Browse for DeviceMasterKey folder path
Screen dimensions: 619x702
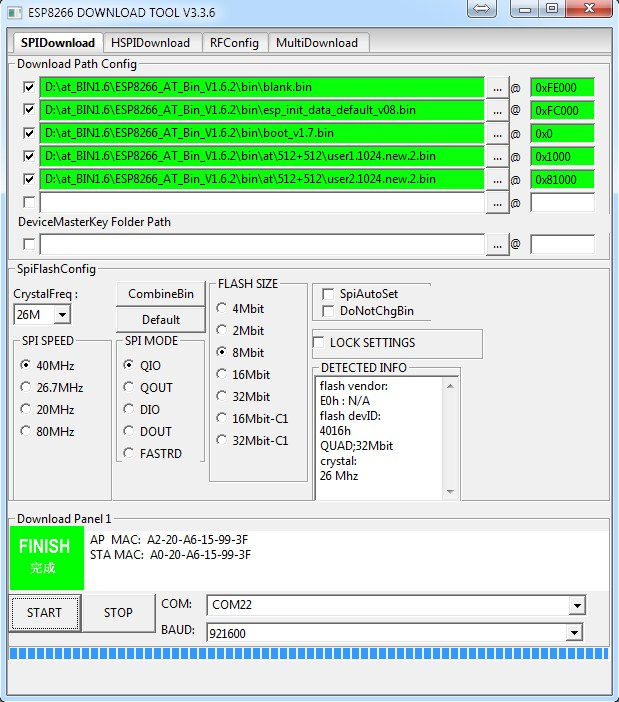(497, 245)
